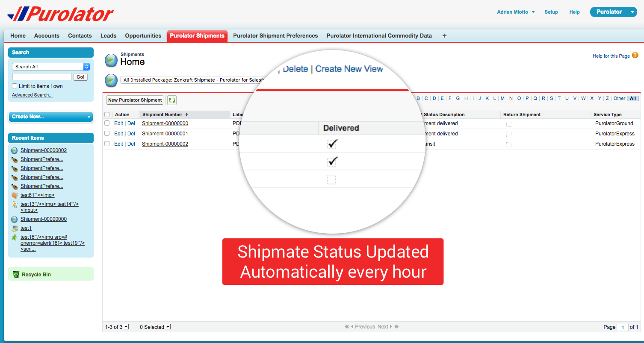Open the Shipment-00000000 link in table
This screenshot has height=343, width=644.
(165, 123)
